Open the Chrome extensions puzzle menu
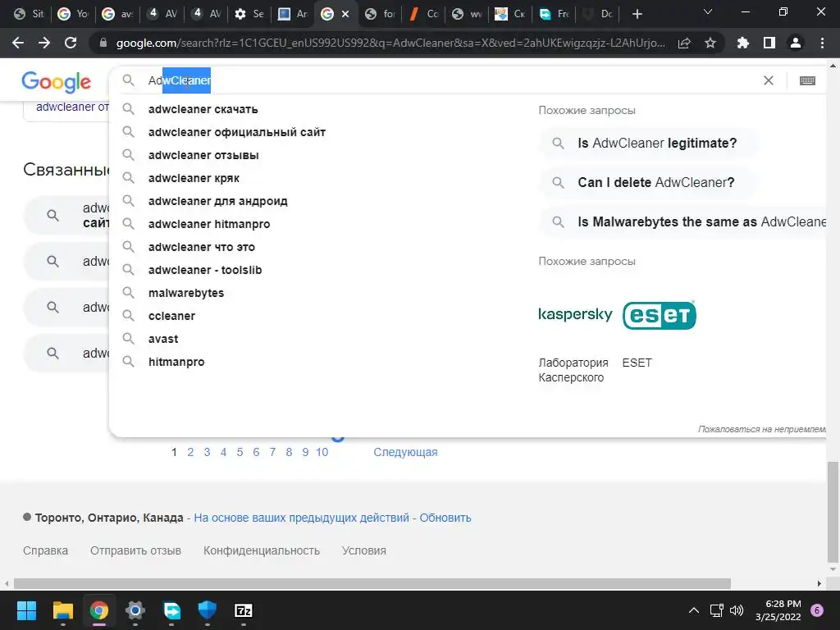 point(743,43)
